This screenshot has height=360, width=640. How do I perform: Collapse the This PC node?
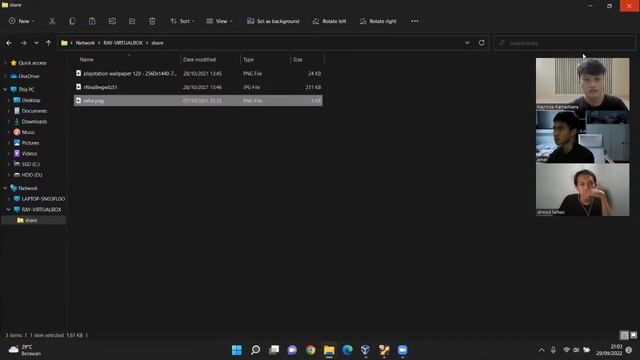[x=5, y=89]
